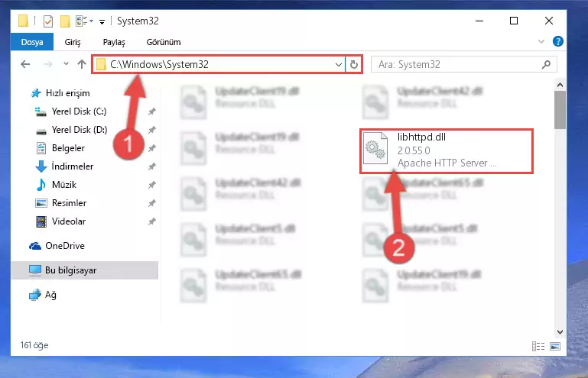The image size is (588, 378).
Task: Go up one folder level
Action: pyautogui.click(x=82, y=64)
